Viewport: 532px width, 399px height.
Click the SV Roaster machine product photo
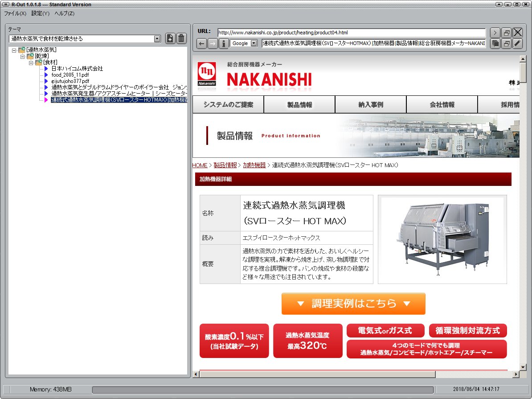click(442, 239)
